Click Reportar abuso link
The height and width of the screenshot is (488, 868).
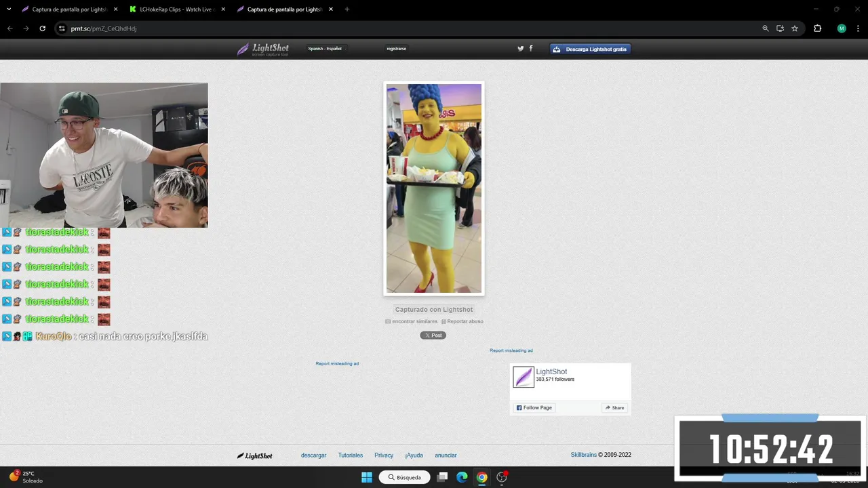pyautogui.click(x=462, y=321)
